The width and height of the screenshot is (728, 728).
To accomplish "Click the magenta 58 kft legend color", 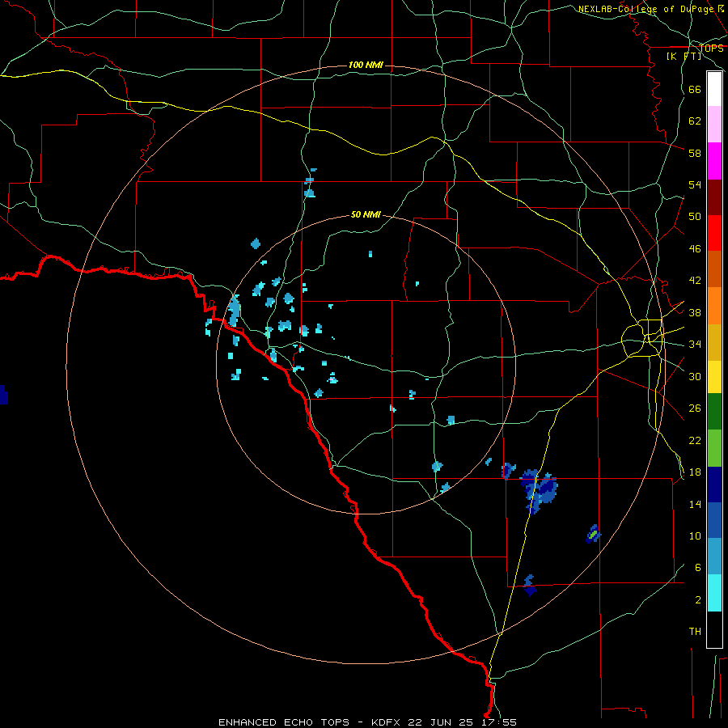I will [x=714, y=161].
